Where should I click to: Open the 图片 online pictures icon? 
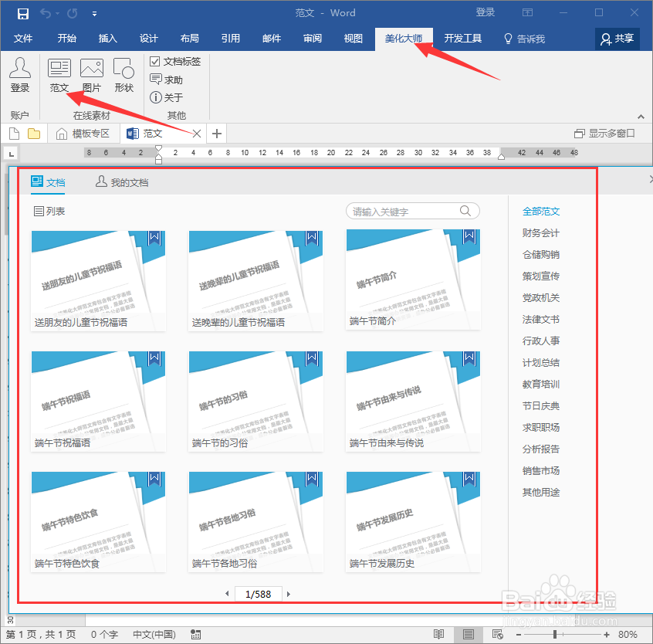(x=92, y=75)
